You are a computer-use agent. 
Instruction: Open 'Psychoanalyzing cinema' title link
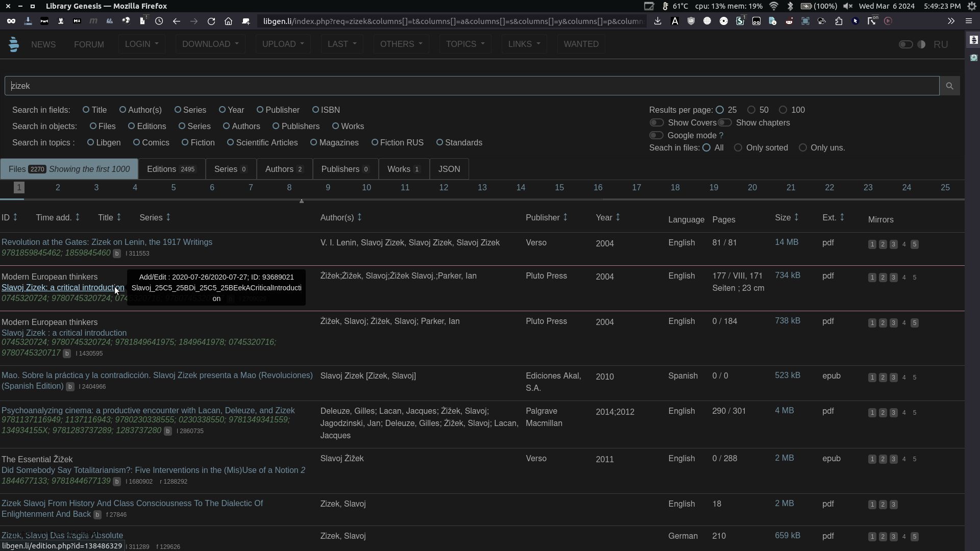click(148, 411)
